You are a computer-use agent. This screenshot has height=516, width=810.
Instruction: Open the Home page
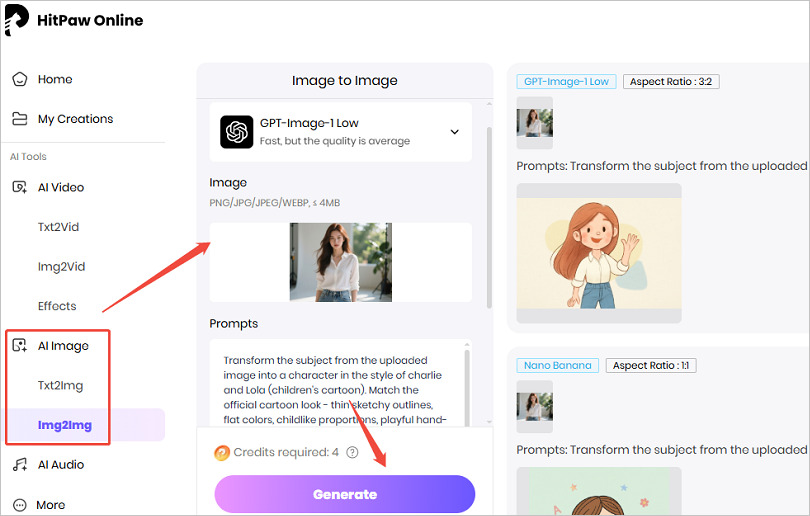[x=55, y=79]
